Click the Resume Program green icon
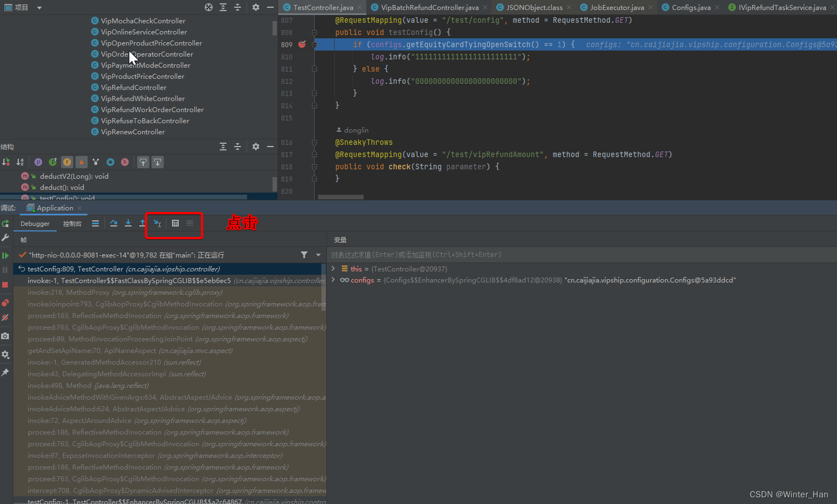Screen dimensions: 837x504 (x=5, y=256)
